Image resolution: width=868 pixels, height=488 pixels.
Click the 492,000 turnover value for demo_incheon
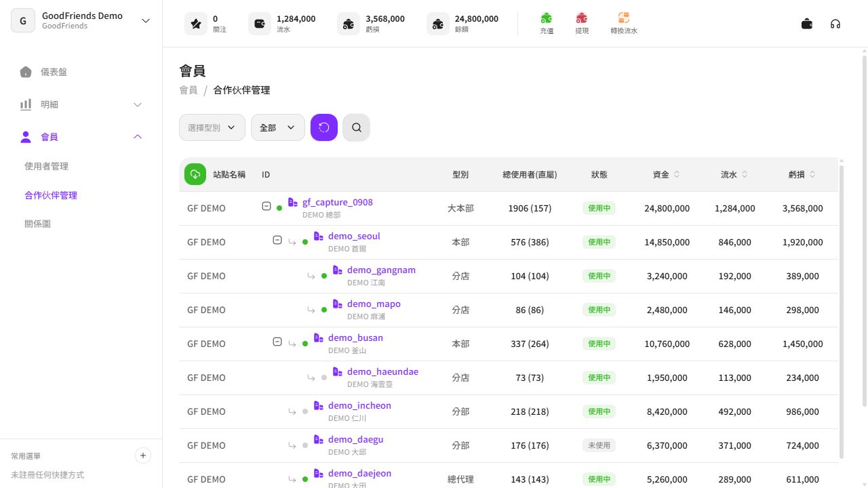(x=734, y=411)
